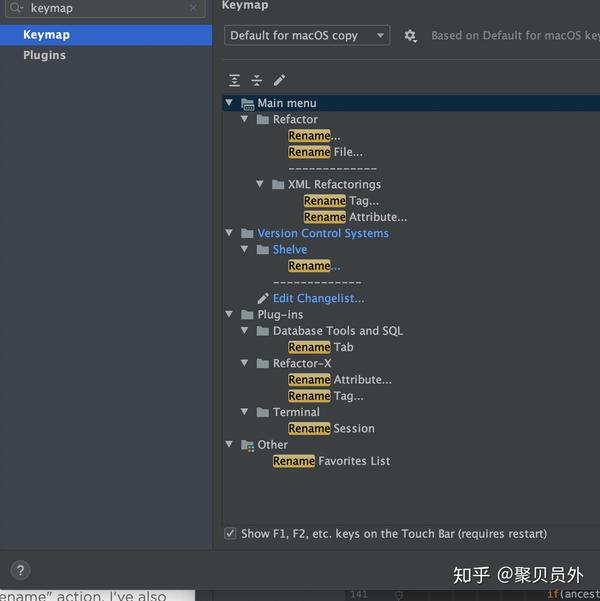Image resolution: width=600 pixels, height=601 pixels.
Task: Open the Default for macOS copy dropdown
Action: 307,35
